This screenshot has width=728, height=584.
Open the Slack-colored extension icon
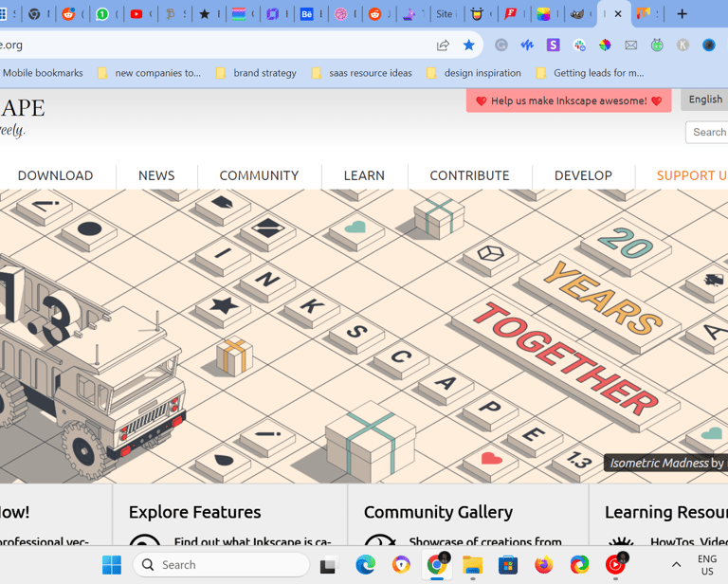coord(579,45)
